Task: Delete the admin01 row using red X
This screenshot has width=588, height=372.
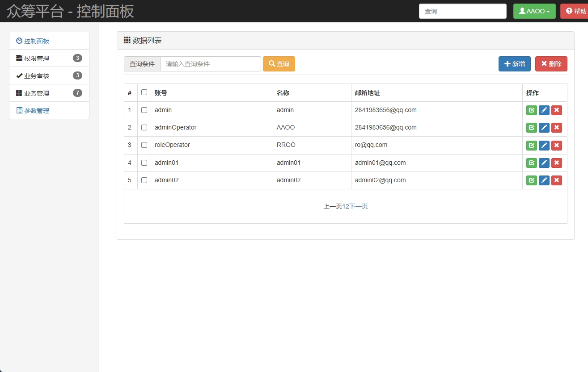Action: tap(557, 163)
